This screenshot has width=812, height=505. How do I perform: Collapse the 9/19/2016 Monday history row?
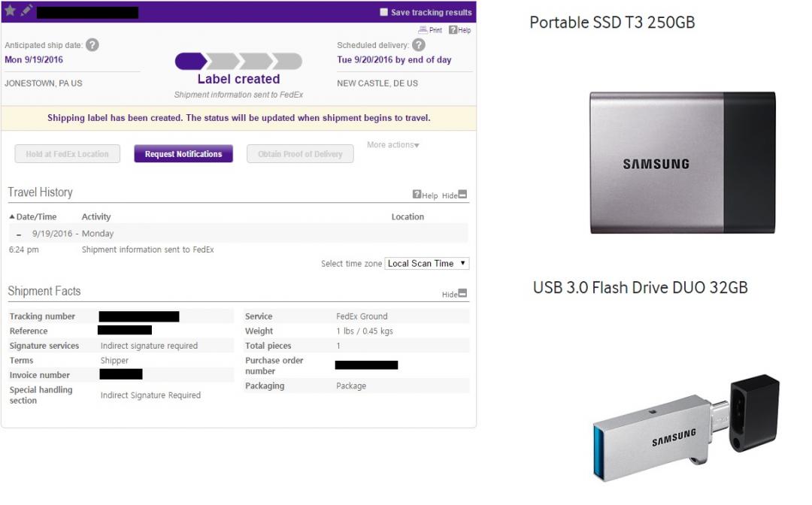[x=19, y=234]
